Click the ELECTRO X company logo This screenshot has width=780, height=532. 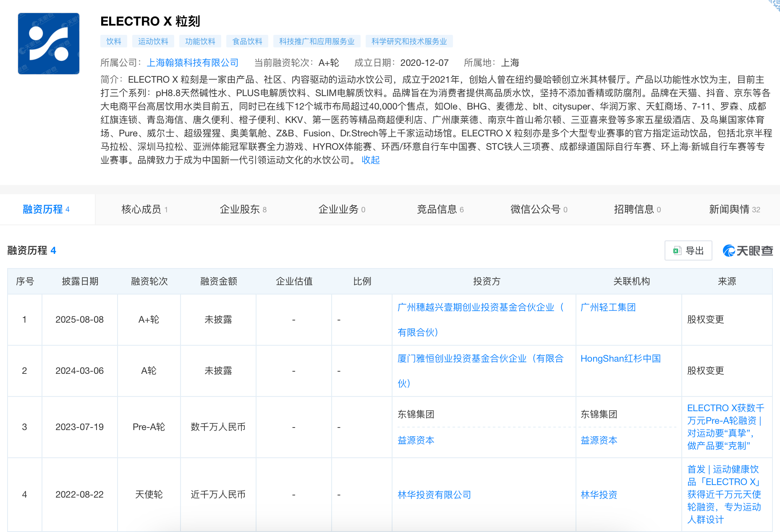[49, 44]
